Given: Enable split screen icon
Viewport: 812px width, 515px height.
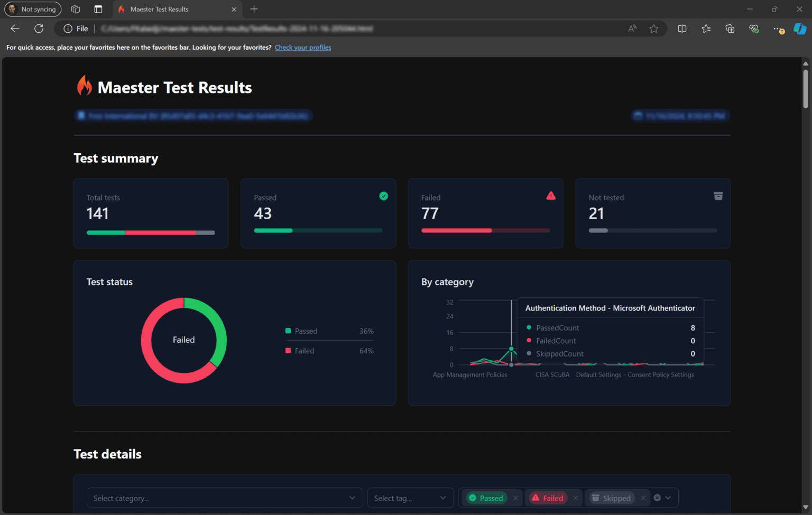Looking at the screenshot, I should [x=682, y=29].
